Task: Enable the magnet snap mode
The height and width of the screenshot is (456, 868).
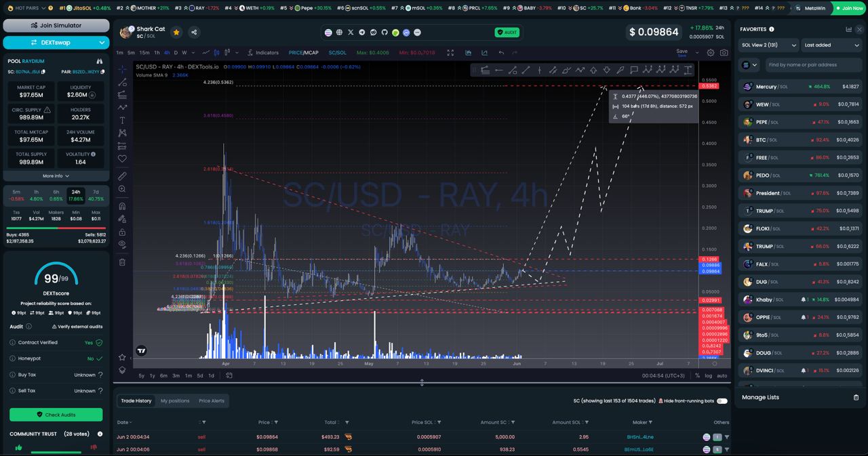Action: tap(122, 206)
